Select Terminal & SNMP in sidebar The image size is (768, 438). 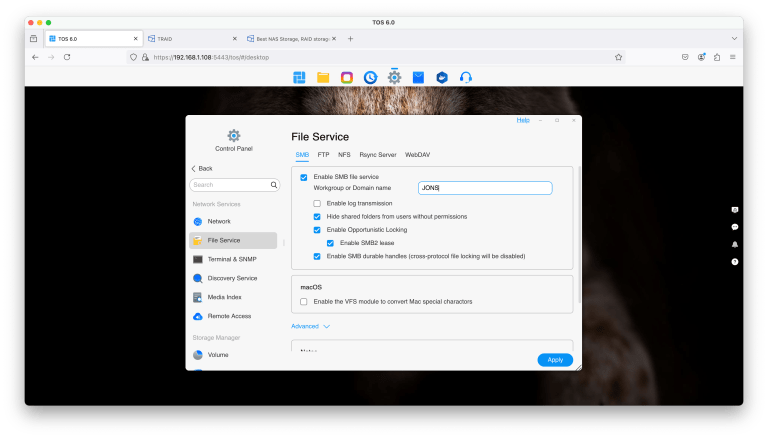click(x=231, y=259)
